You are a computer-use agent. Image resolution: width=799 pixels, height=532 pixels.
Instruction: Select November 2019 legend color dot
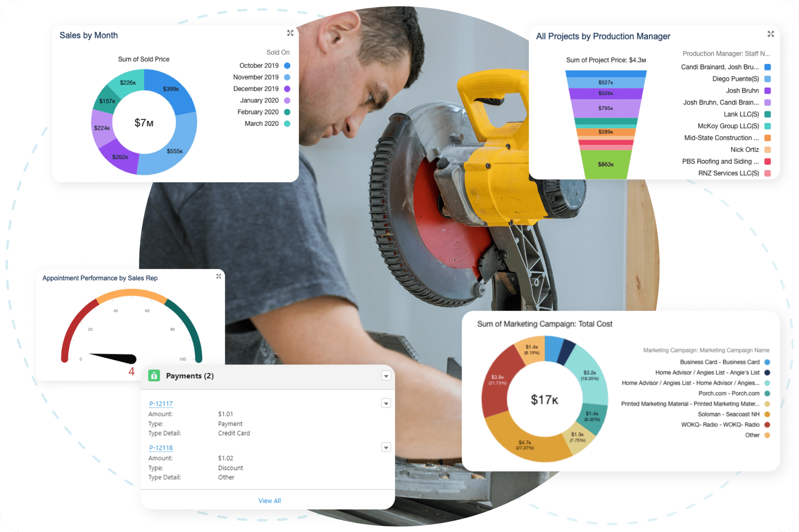(x=287, y=77)
